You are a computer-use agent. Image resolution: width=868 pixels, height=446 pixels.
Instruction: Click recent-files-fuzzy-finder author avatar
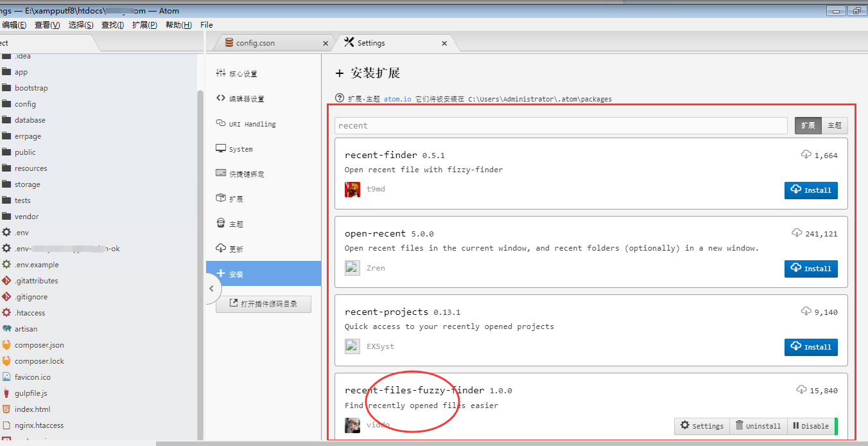click(x=352, y=425)
